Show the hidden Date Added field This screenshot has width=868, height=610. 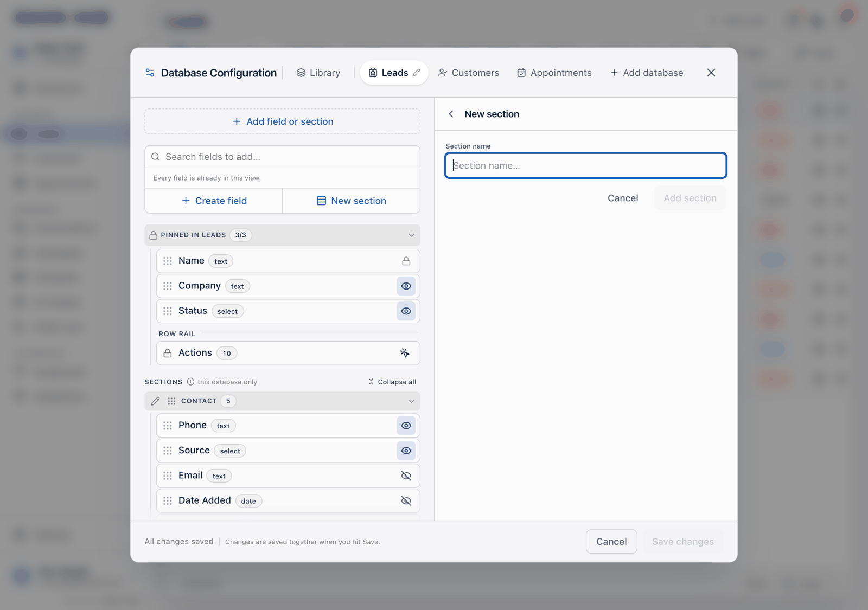406,500
